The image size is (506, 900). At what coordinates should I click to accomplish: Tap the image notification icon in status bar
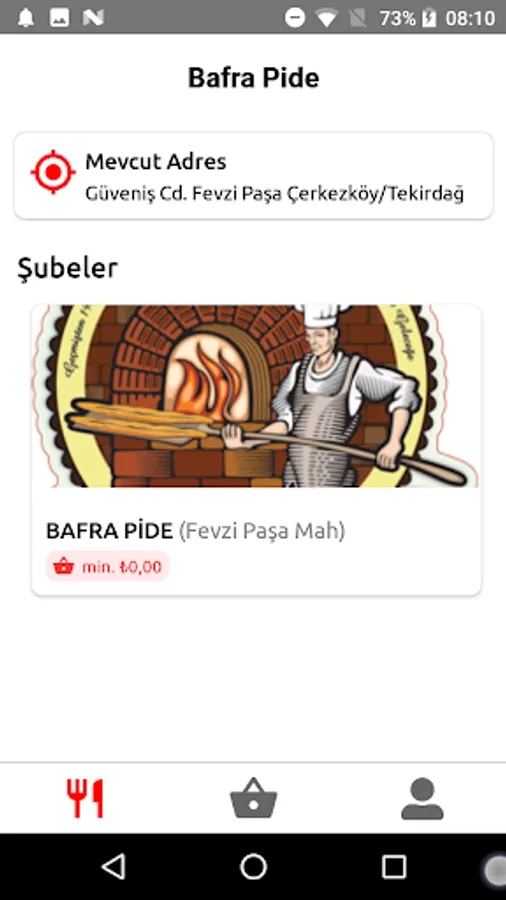(59, 18)
